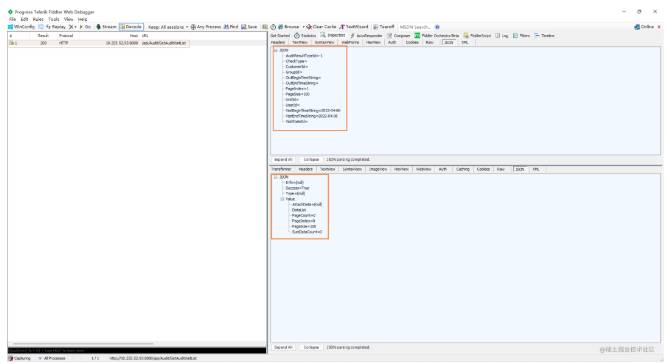This screenshot has width=666, height=364.
Task: Toggle the Capturing status indicator
Action: [20, 358]
